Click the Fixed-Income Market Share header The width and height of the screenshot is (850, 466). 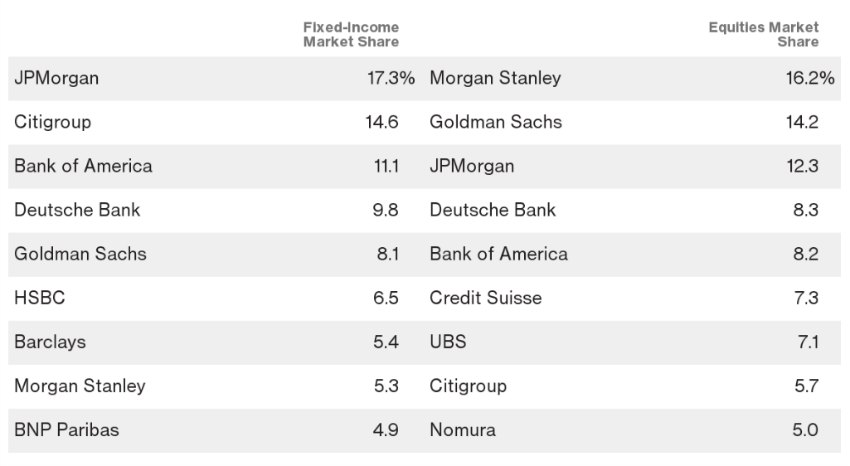tap(351, 34)
